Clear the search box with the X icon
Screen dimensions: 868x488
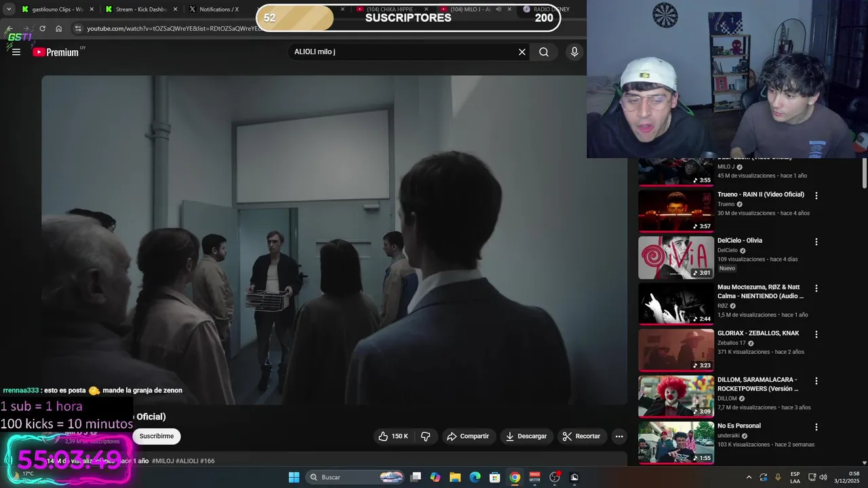(x=522, y=52)
